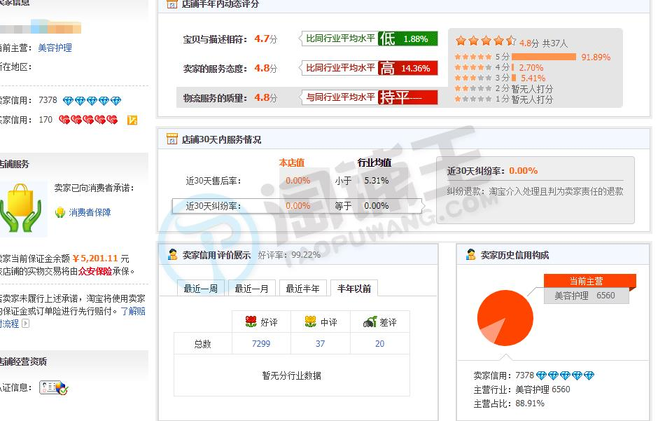Viewport: 658px width, 421px height.
Task: Switch to the 最近一月 tab
Action: point(251,289)
